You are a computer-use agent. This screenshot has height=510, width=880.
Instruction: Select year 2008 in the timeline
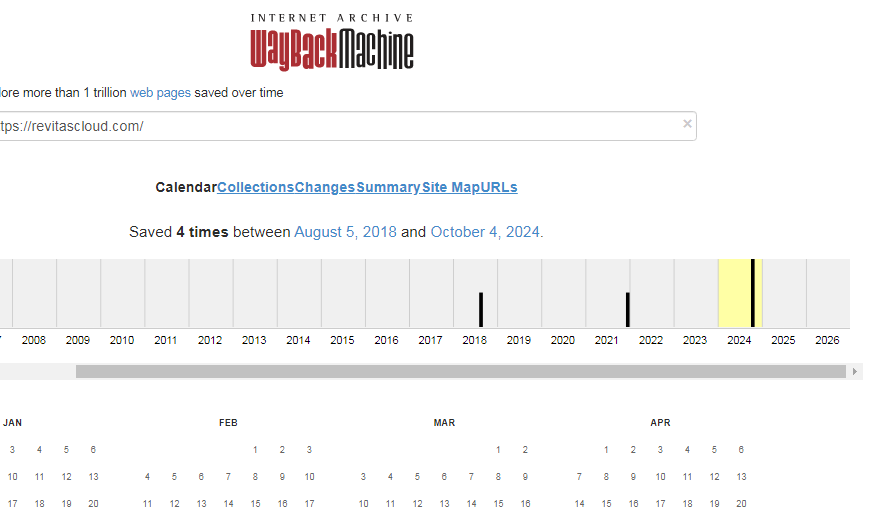click(34, 340)
